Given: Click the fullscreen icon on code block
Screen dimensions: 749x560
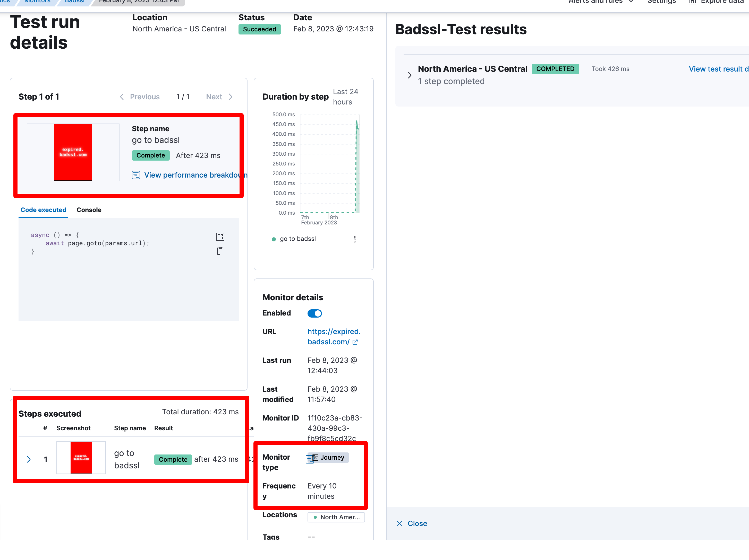Looking at the screenshot, I should click(220, 237).
